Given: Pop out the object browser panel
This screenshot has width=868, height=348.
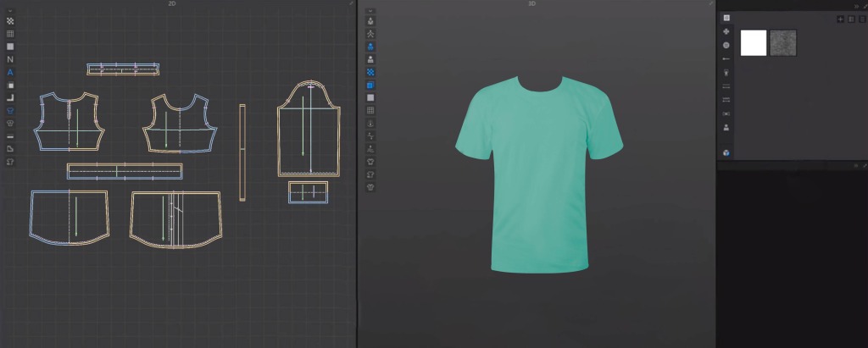Looking at the screenshot, I should pos(865,6).
